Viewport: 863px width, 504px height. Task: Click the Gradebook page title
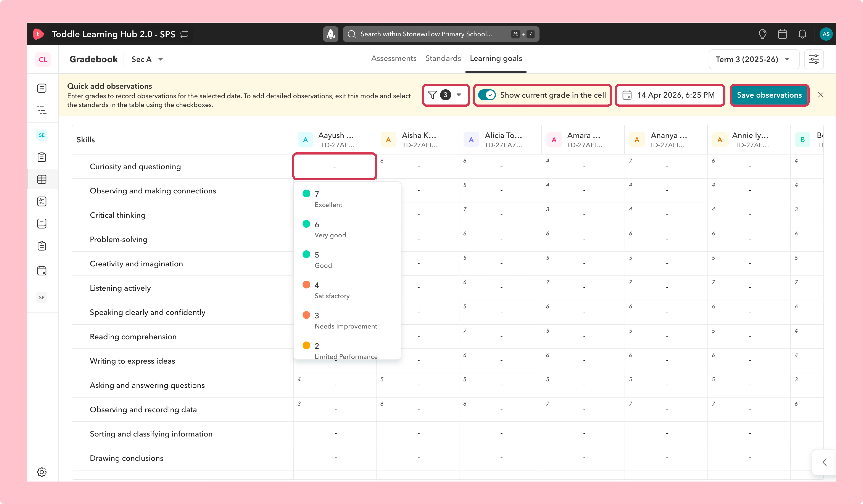click(x=94, y=59)
